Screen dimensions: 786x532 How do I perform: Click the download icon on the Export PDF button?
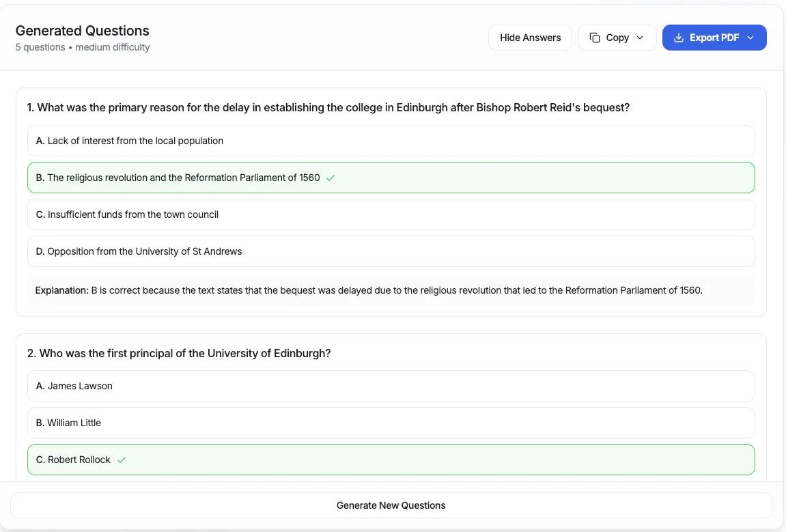tap(678, 38)
